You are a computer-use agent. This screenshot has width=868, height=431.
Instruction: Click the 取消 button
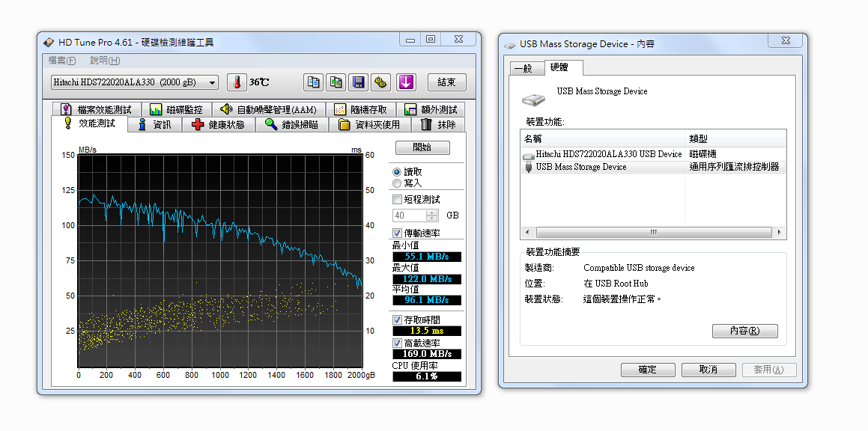click(708, 370)
